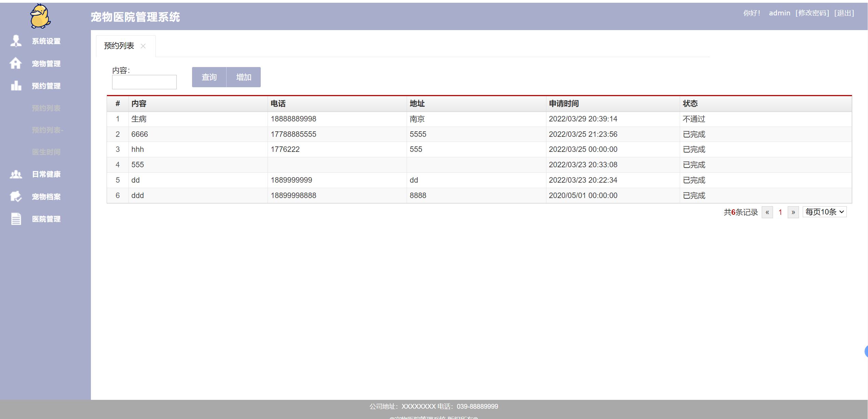Screen dimensions: 868x419
Task: Go to next page with » button
Action: click(793, 212)
